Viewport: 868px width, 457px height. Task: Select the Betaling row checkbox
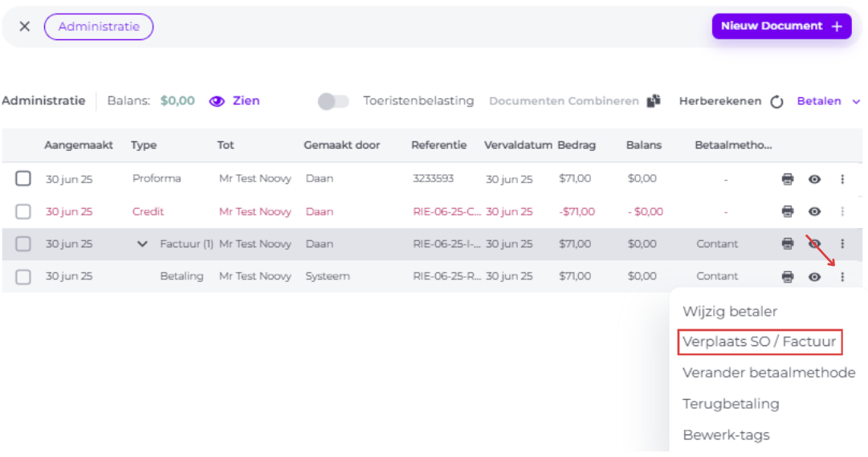coord(23,276)
